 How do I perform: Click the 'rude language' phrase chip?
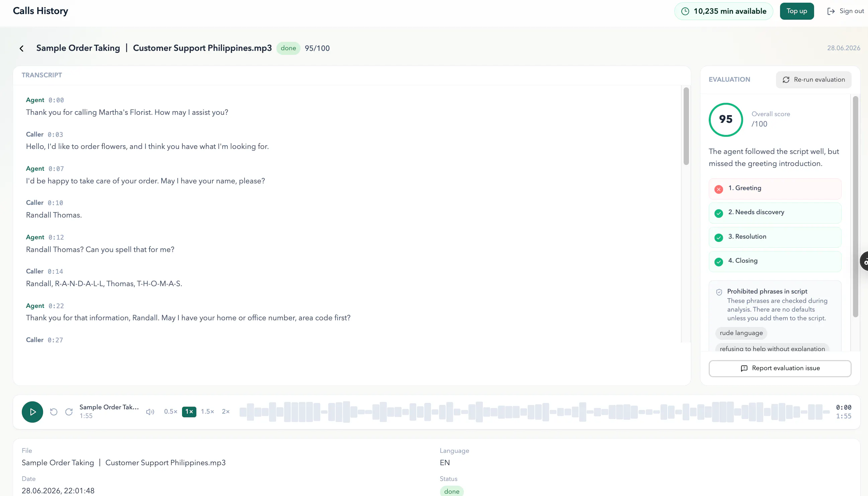[741, 333]
